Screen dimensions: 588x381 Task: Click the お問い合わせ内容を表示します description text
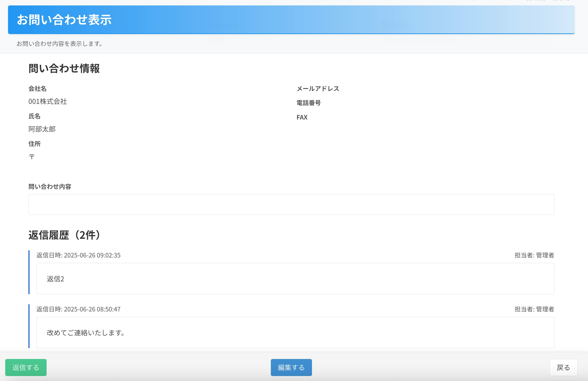[59, 44]
